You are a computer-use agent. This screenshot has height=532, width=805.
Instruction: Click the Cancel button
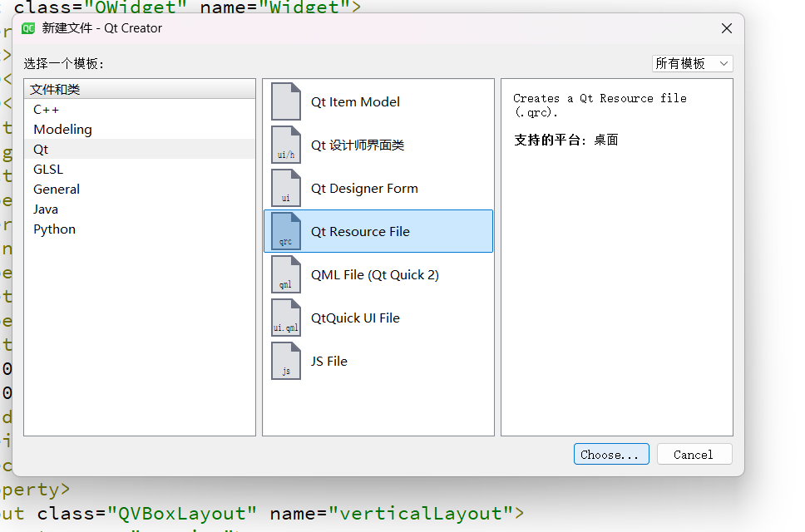694,455
